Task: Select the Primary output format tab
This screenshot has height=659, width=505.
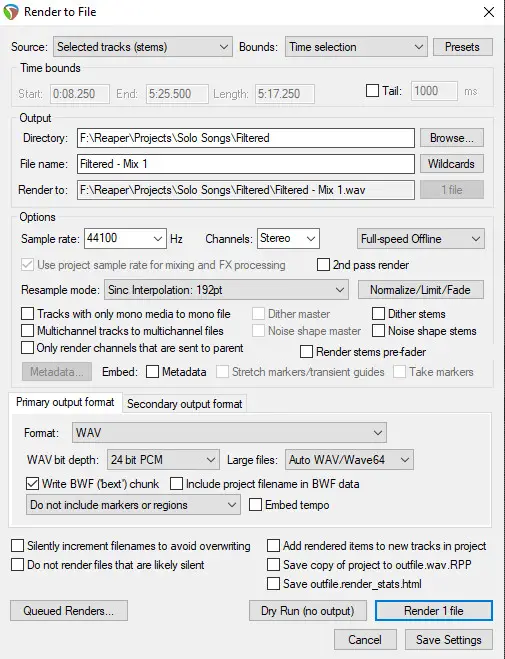Action: click(65, 402)
